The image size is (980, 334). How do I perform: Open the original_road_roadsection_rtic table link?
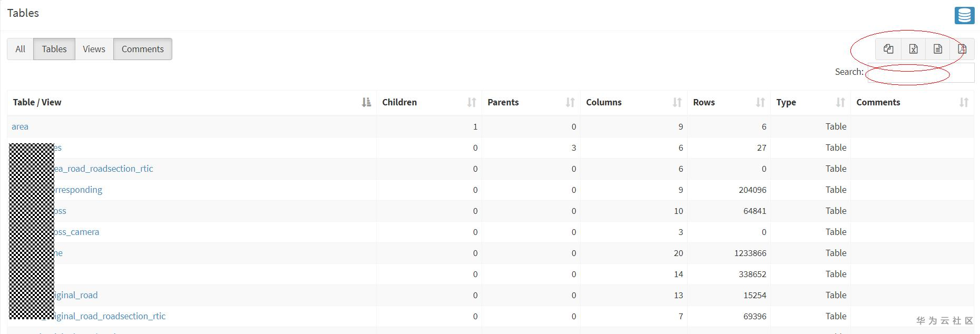point(110,316)
